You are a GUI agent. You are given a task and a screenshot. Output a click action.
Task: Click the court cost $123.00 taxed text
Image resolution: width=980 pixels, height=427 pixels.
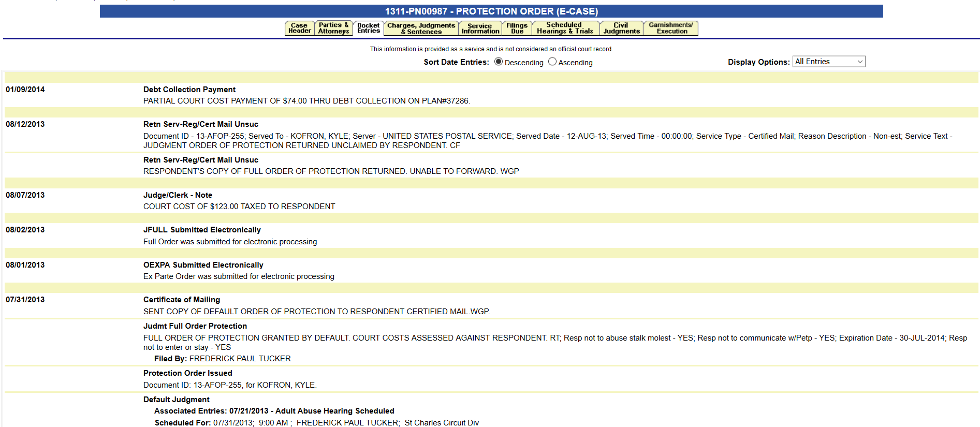[239, 207]
